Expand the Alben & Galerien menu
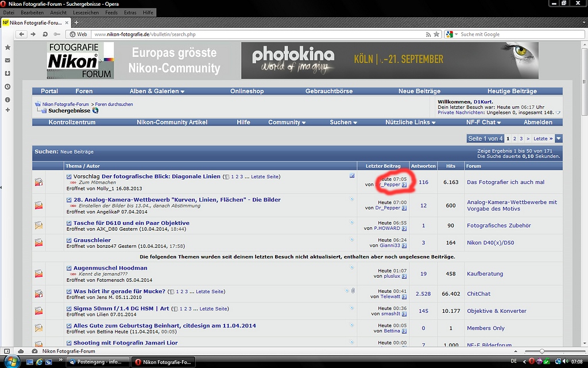Screen dimensions: 588x368 pos(157,91)
